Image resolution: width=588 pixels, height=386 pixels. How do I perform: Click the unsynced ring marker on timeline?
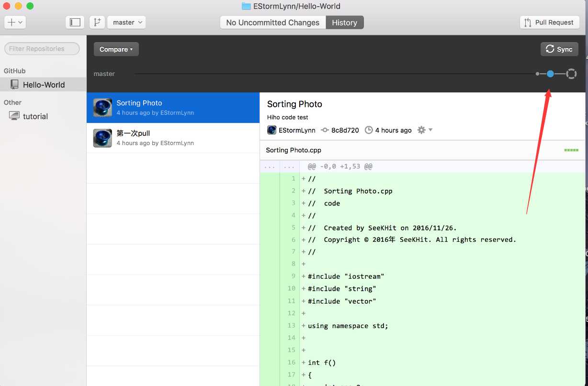pyautogui.click(x=571, y=74)
